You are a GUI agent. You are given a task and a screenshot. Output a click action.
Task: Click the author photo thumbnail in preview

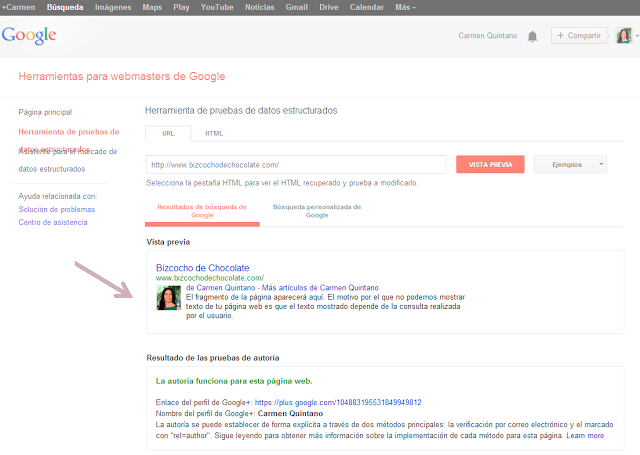click(x=169, y=297)
